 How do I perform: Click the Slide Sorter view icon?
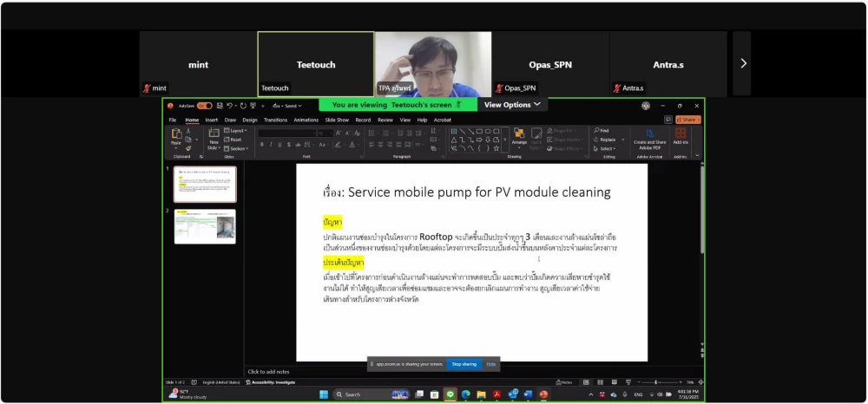pyautogui.click(x=600, y=382)
